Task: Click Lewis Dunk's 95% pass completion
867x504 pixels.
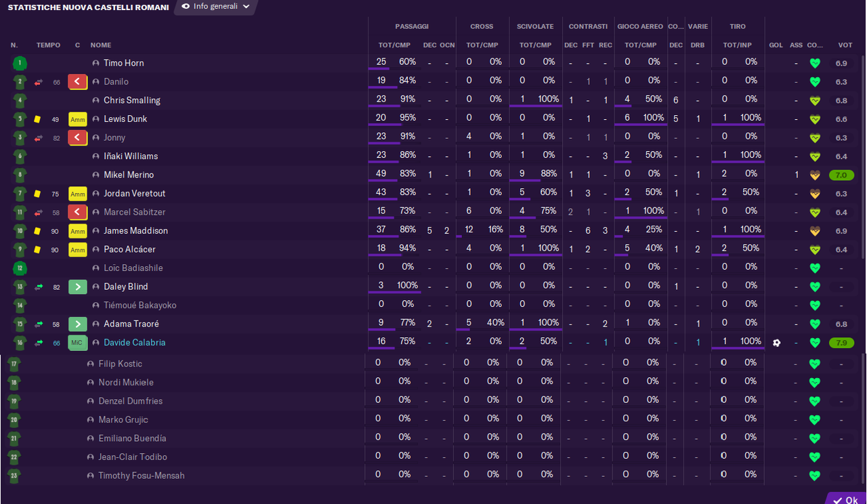Action: [x=407, y=118]
